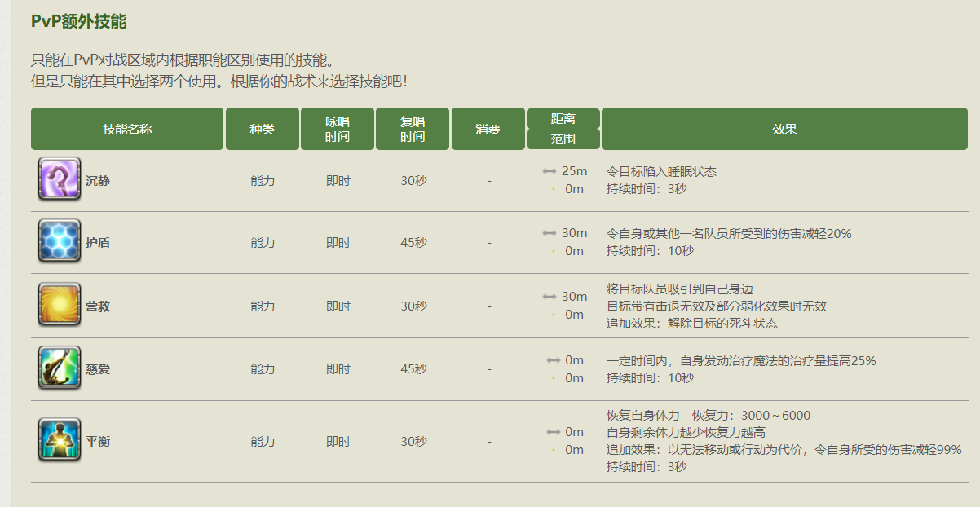Screen dimensions: 980x507
Task: Select the skill name 慈爱
Action: (98, 369)
